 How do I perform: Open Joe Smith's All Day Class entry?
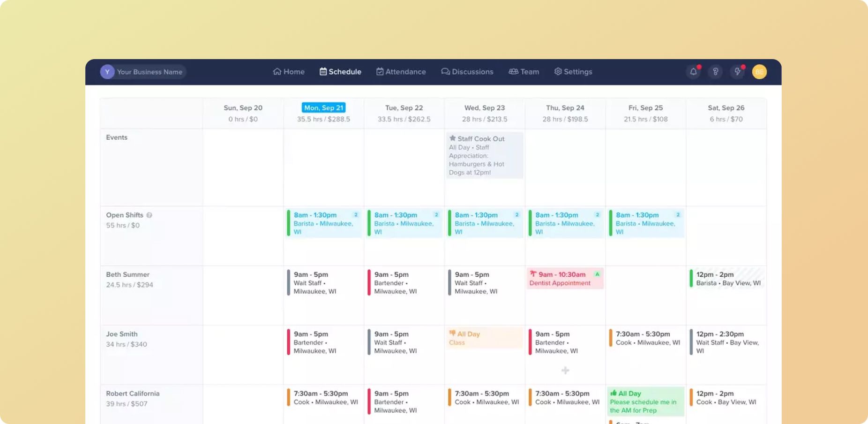[x=485, y=338]
